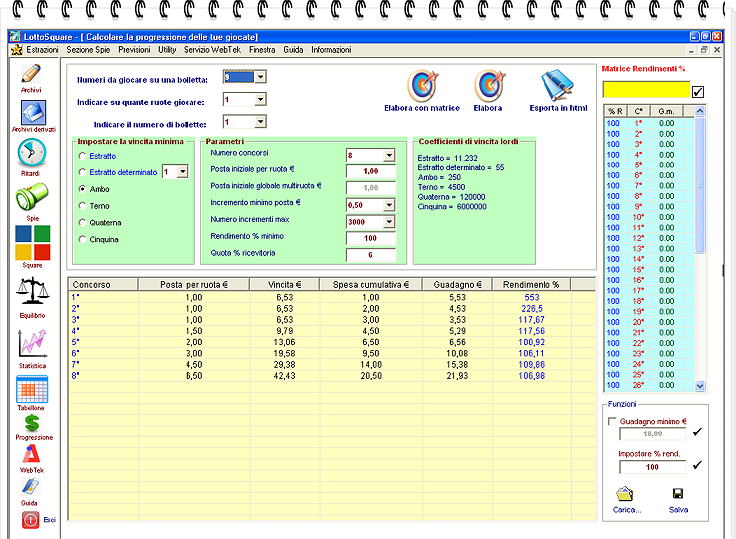Open the Sezione Spie menu
The height and width of the screenshot is (539, 736).
tap(88, 50)
